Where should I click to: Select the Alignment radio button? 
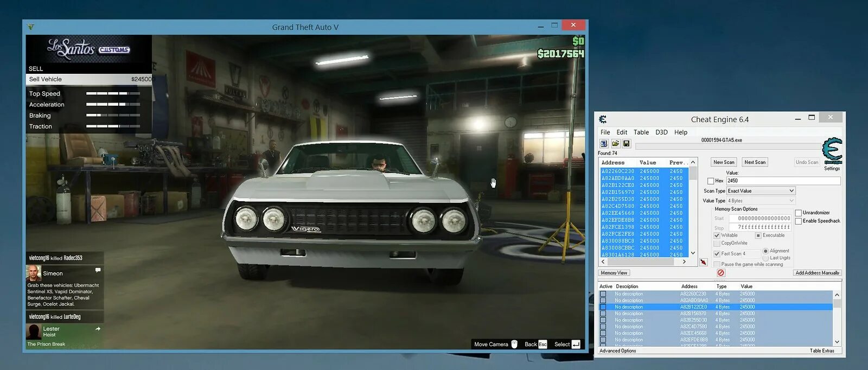(765, 251)
